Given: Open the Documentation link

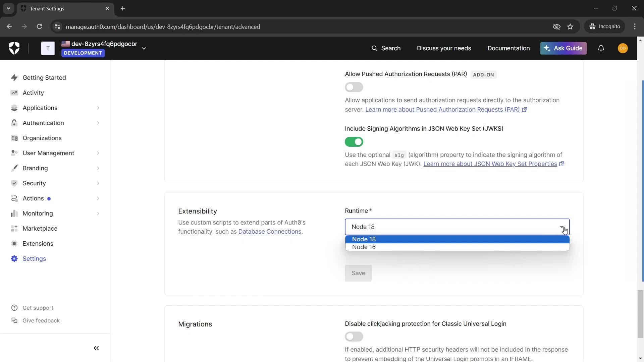Looking at the screenshot, I should [x=508, y=48].
